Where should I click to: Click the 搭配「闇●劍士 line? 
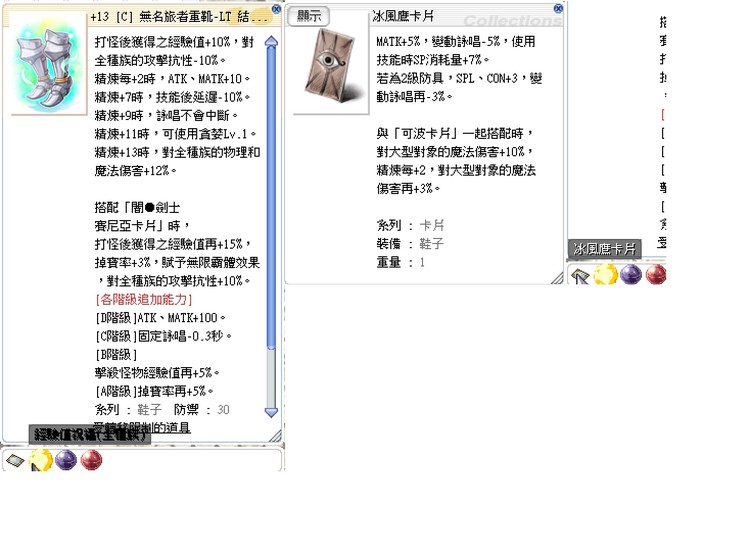click(137, 208)
